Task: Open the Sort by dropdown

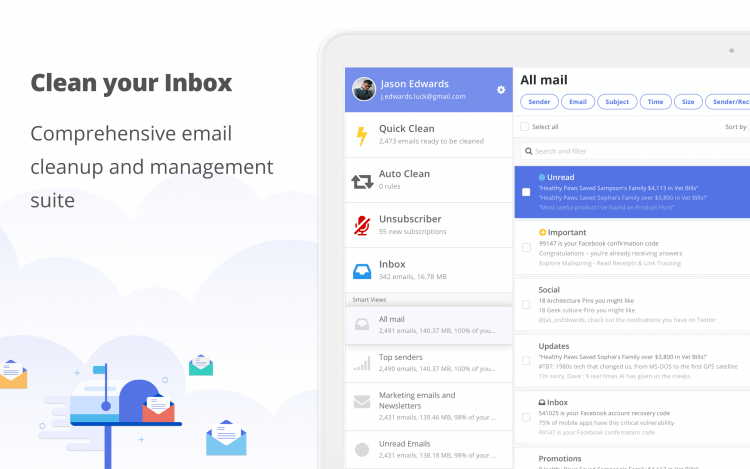Action: 737,127
